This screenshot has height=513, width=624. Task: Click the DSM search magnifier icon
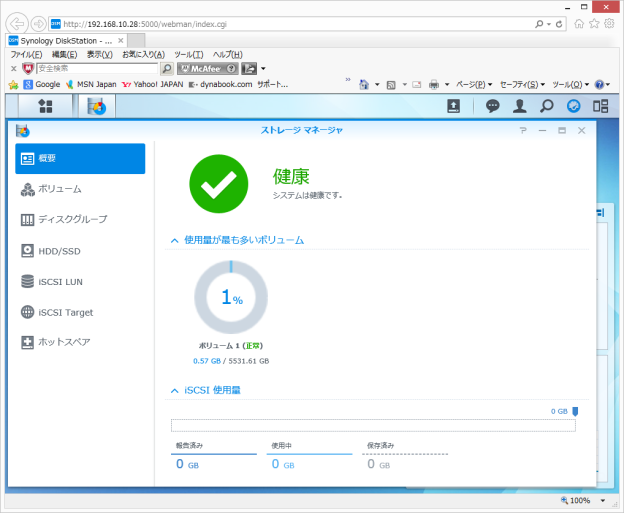point(546,106)
